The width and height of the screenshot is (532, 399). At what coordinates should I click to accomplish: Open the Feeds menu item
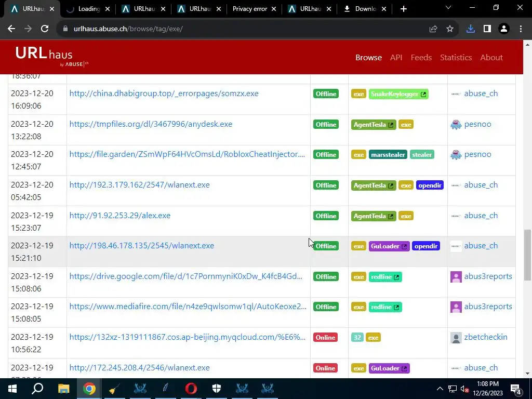(x=421, y=57)
